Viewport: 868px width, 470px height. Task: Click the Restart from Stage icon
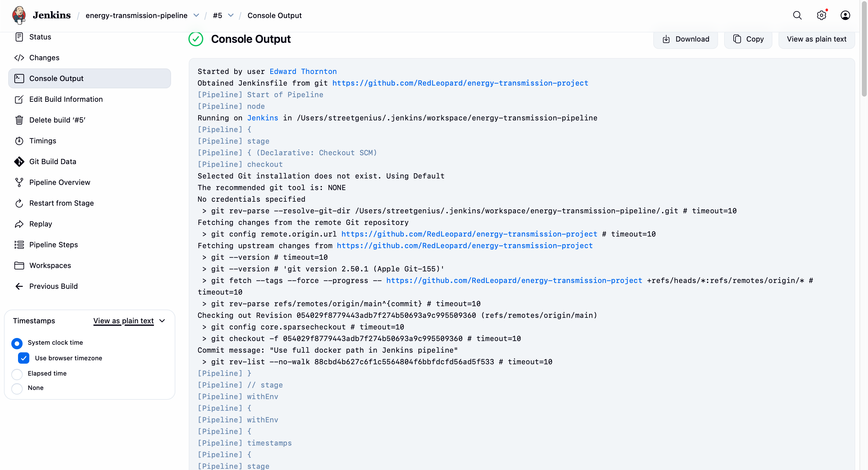click(19, 203)
